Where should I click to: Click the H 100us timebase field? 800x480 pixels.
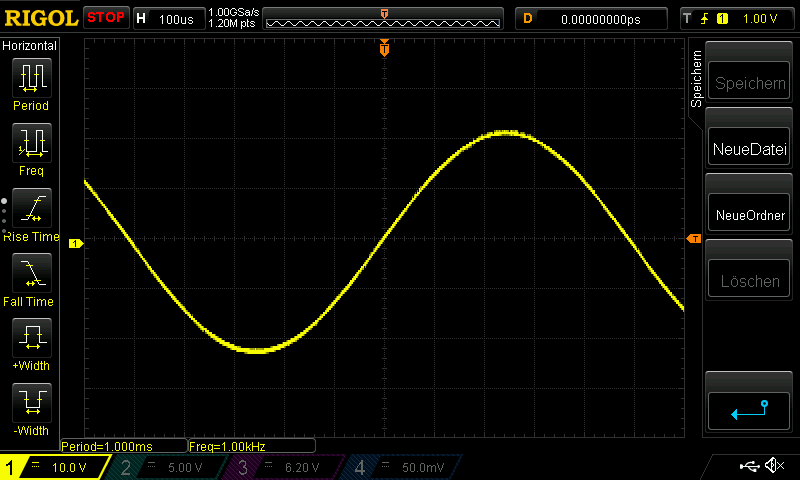coord(169,18)
